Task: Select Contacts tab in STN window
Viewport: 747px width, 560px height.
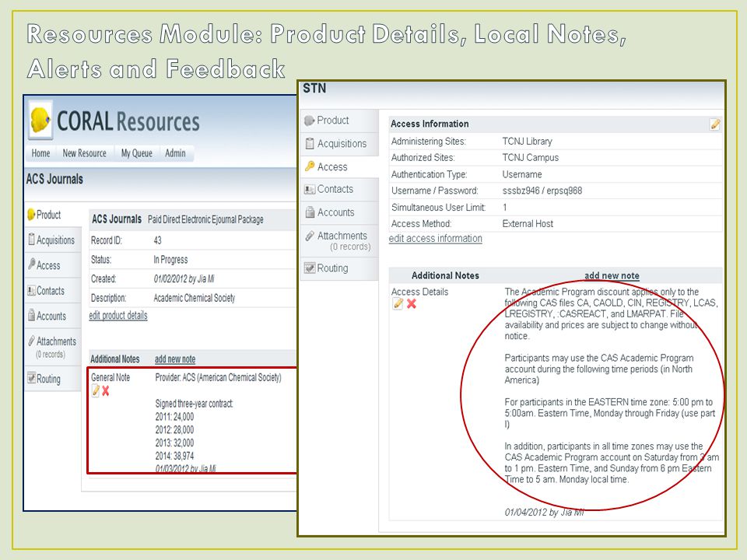Action: tap(340, 189)
